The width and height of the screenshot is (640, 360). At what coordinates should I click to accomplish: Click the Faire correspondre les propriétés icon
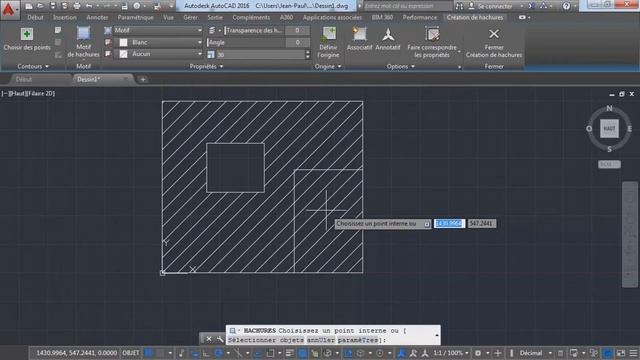point(432,34)
